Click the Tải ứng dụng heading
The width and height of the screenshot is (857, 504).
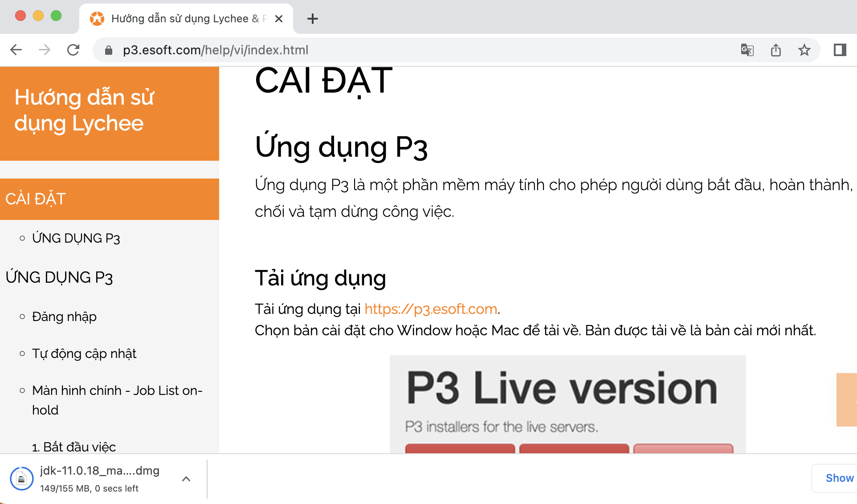tap(320, 278)
